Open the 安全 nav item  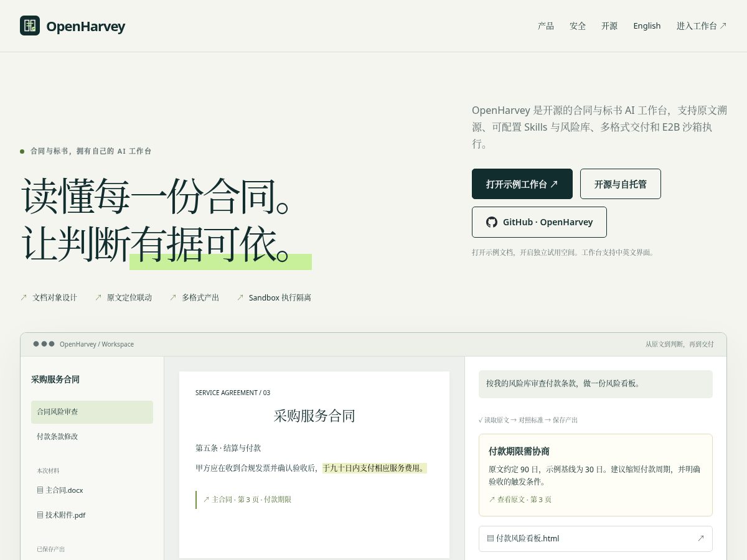point(578,26)
